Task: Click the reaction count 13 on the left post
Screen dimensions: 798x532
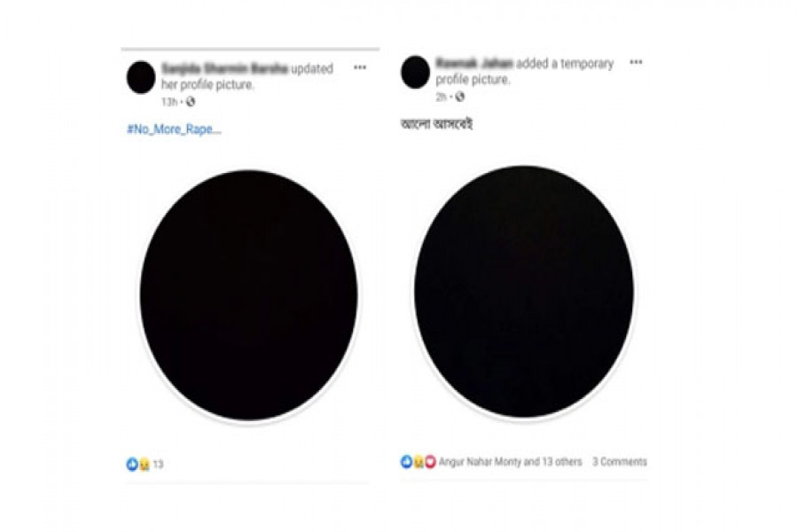Action: point(159,465)
